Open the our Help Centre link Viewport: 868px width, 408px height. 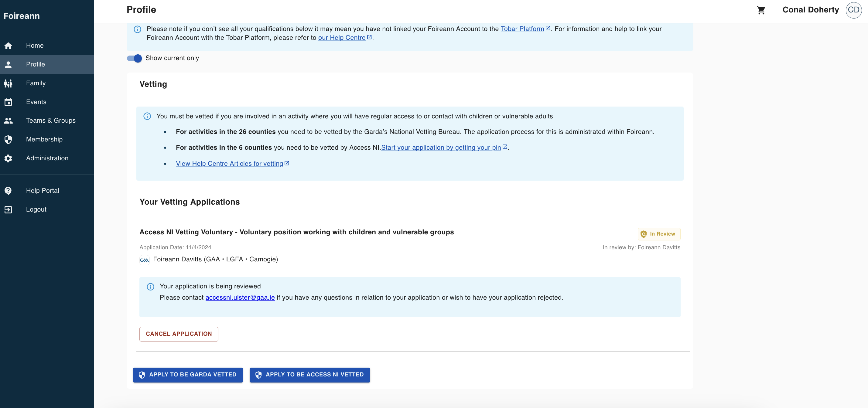[342, 38]
